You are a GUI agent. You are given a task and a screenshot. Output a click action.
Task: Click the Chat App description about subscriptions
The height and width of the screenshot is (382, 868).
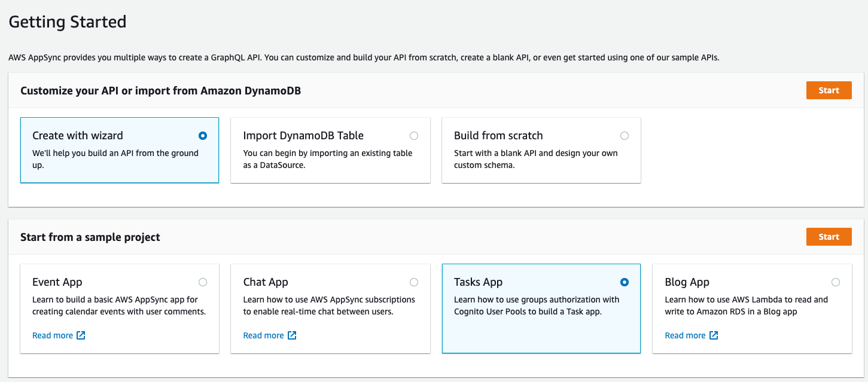point(329,305)
